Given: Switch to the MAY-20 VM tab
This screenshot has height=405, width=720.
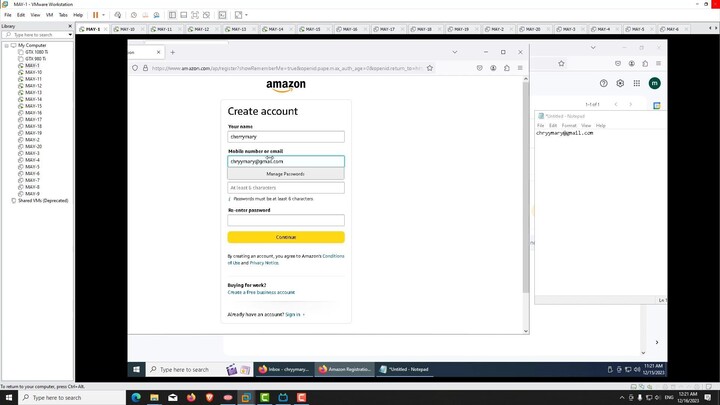Looking at the screenshot, I should pyautogui.click(x=533, y=29).
